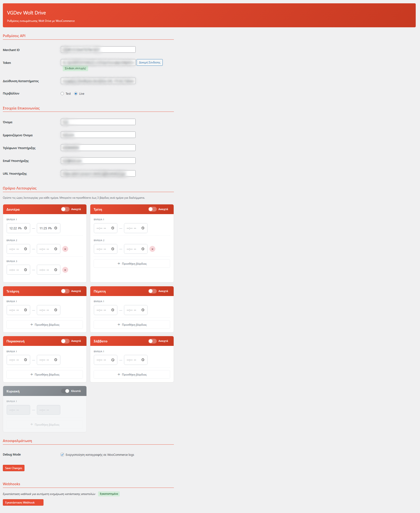The width and height of the screenshot is (420, 513).
Task: Add a shift to Tuesday
Action: coord(132,264)
